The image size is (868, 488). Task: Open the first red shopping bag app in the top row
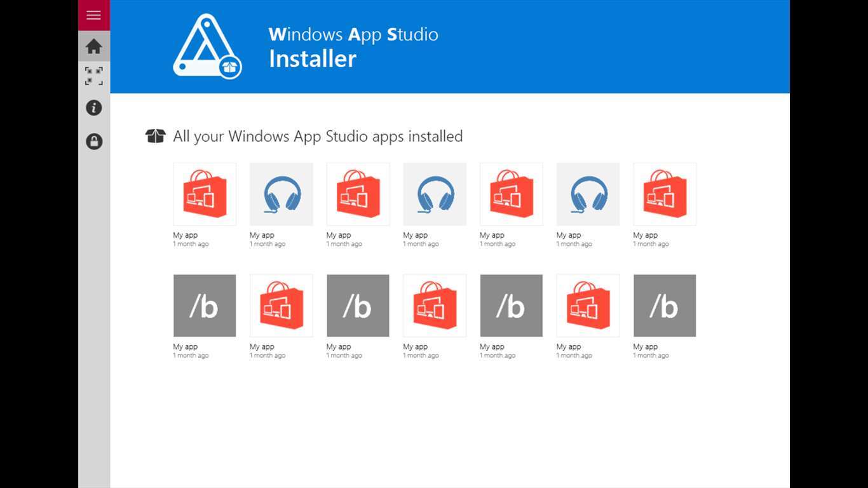click(205, 194)
